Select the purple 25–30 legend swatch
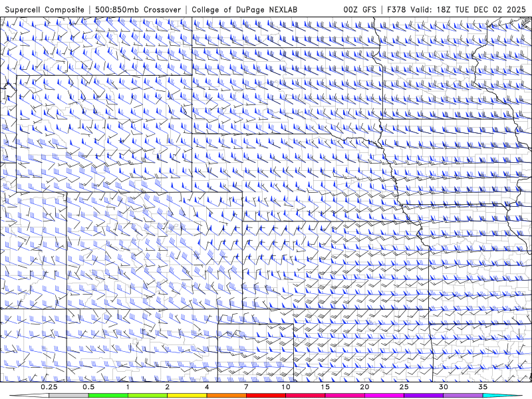Image resolution: width=532 pixels, height=399 pixels. (424, 396)
